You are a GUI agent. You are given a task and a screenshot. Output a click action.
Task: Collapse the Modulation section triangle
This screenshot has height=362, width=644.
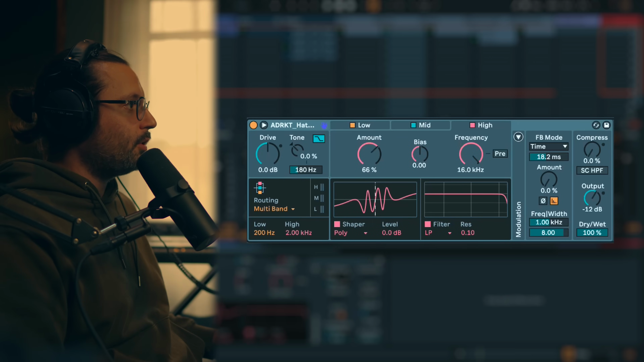coord(518,137)
